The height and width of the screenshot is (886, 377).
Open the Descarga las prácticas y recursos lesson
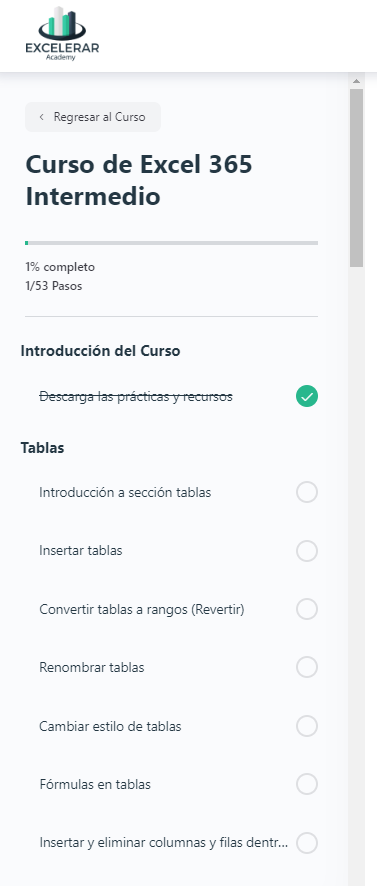pos(136,397)
